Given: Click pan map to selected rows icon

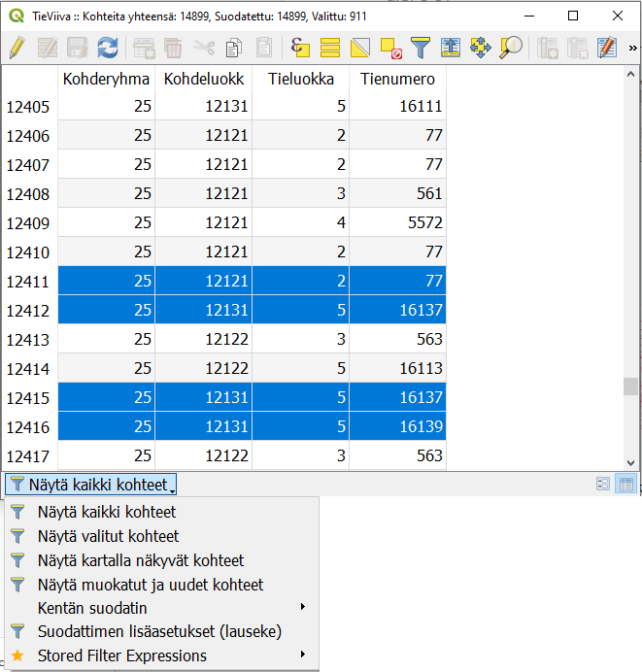Looking at the screenshot, I should pyautogui.click(x=480, y=47).
